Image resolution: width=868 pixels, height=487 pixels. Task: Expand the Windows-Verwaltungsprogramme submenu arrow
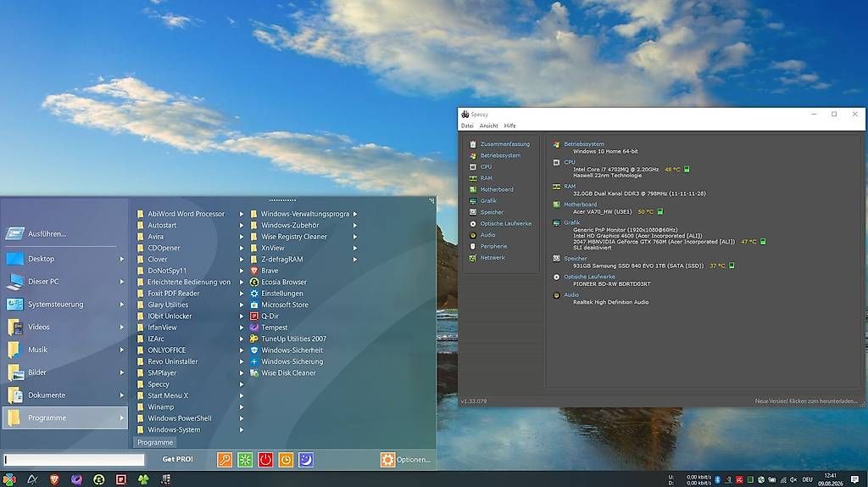coord(355,214)
